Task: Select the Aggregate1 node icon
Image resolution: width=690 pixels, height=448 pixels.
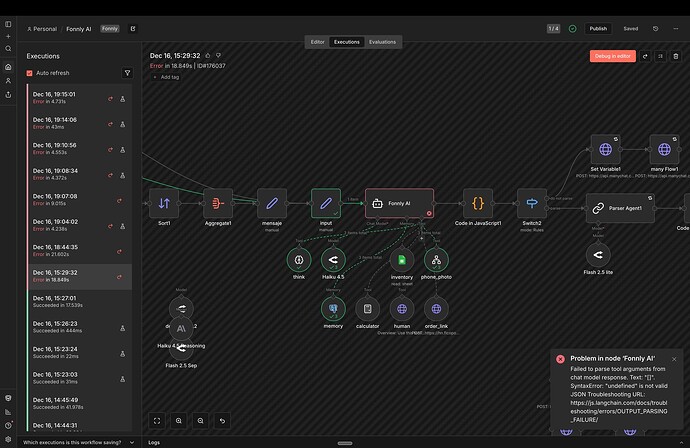Action: click(x=218, y=203)
